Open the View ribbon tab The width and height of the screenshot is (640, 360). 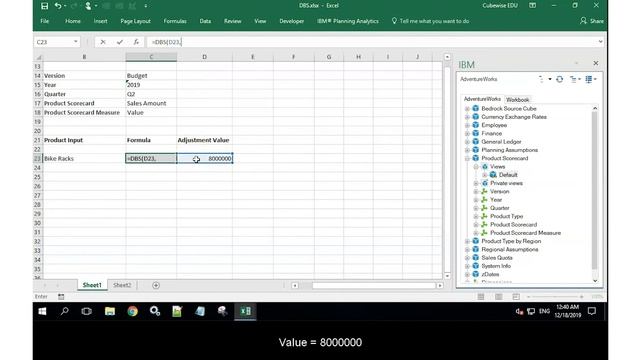(260, 21)
